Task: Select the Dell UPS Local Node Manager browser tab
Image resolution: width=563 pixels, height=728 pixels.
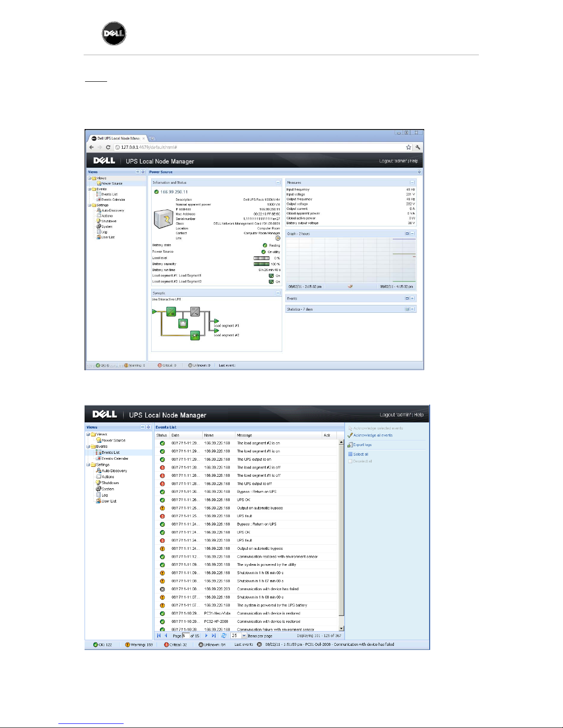Action: point(118,138)
